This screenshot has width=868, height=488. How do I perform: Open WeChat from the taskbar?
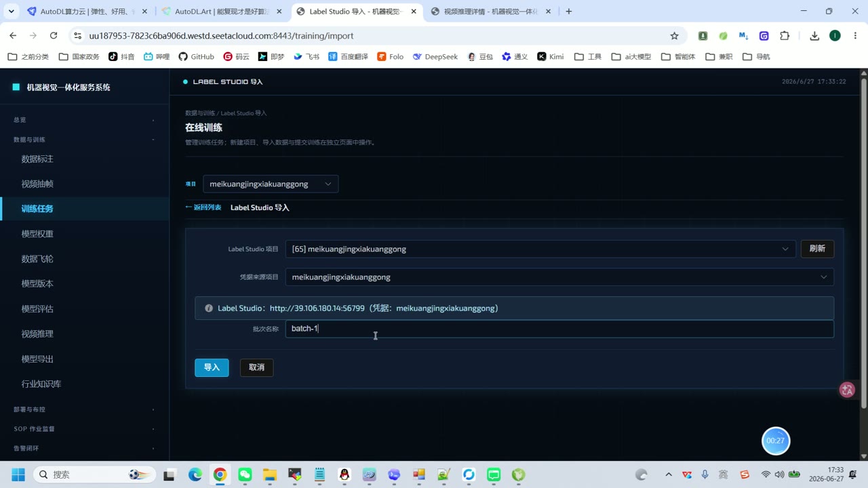(245, 474)
